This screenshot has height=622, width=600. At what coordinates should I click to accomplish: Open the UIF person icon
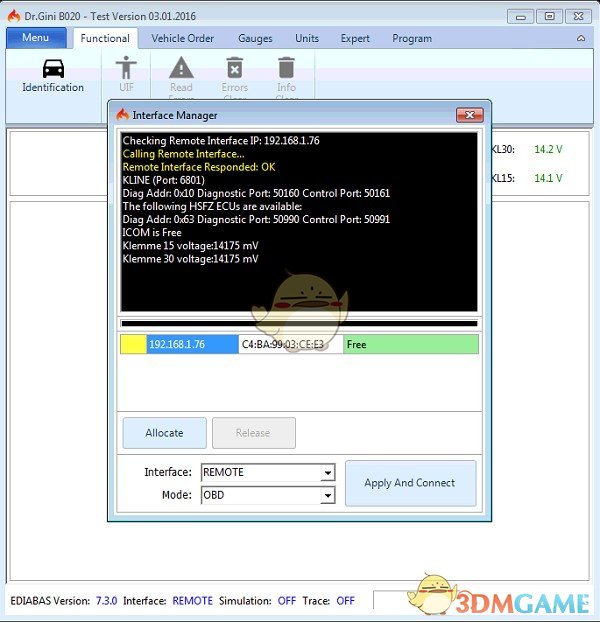126,68
